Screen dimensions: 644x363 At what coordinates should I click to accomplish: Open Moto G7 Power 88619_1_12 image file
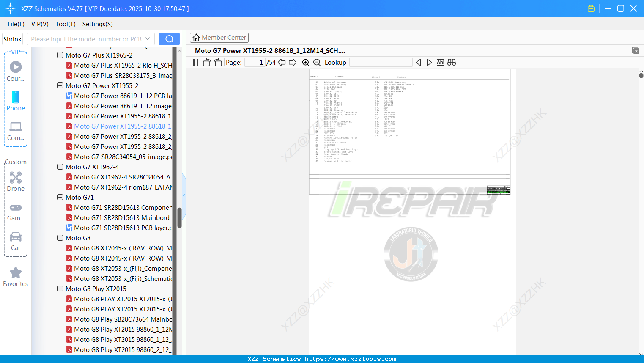pyautogui.click(x=119, y=106)
